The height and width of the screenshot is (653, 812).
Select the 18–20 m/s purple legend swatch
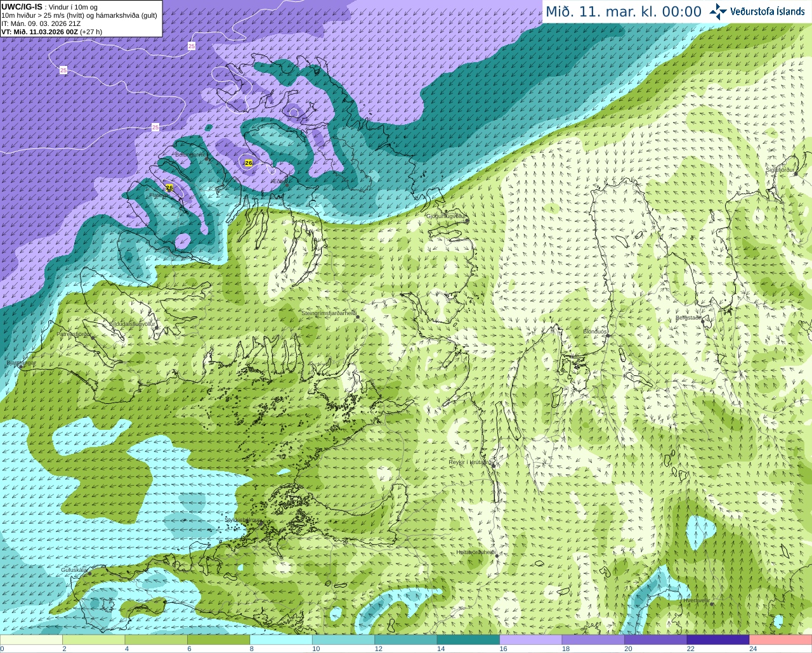593,640
